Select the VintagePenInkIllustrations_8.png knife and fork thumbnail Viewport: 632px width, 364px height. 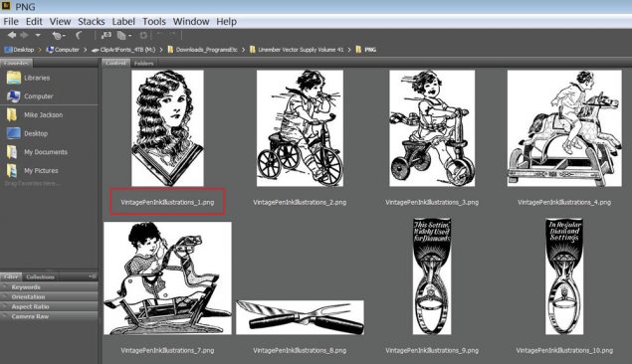(300, 317)
